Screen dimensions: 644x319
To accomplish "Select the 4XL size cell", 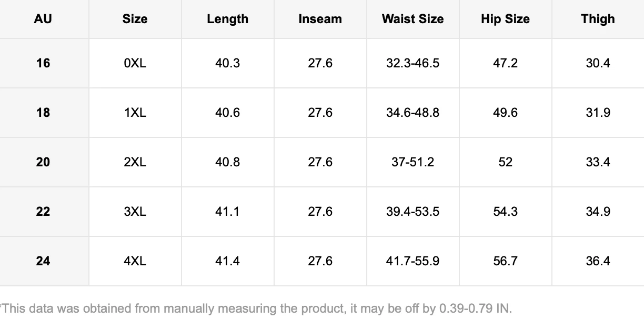I will (135, 261).
